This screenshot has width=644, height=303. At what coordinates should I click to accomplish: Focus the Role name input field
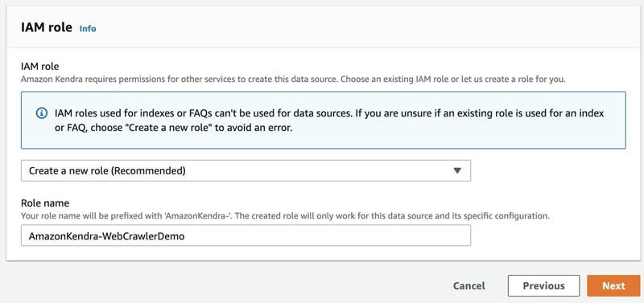pos(246,235)
